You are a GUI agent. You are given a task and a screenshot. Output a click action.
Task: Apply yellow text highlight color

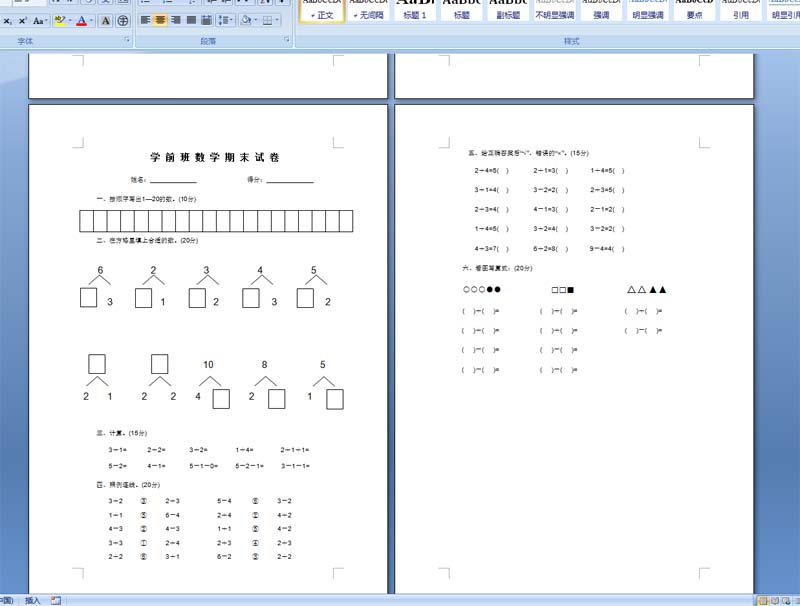coord(60,21)
